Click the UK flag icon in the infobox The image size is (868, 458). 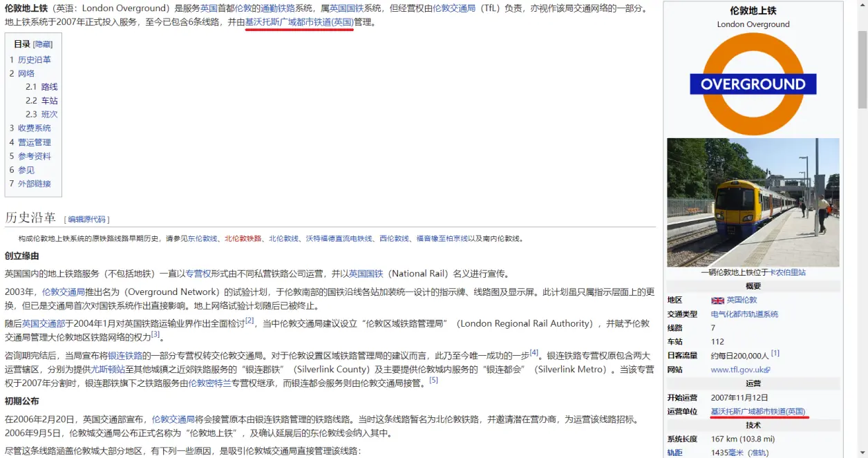pos(717,300)
